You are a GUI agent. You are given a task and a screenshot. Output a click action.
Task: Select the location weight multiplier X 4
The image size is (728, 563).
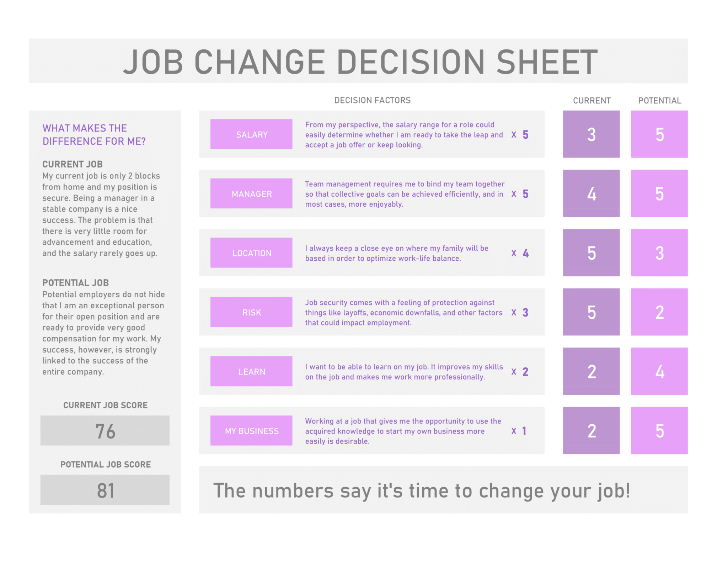tap(520, 253)
